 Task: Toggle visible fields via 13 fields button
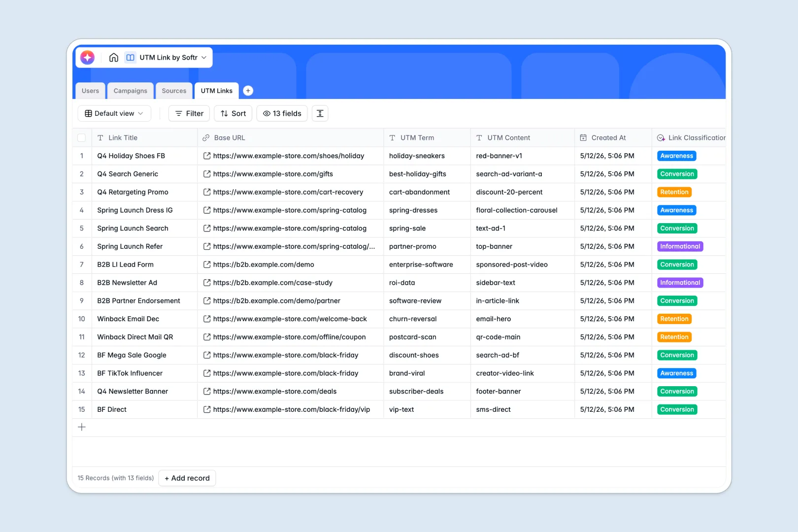point(282,113)
